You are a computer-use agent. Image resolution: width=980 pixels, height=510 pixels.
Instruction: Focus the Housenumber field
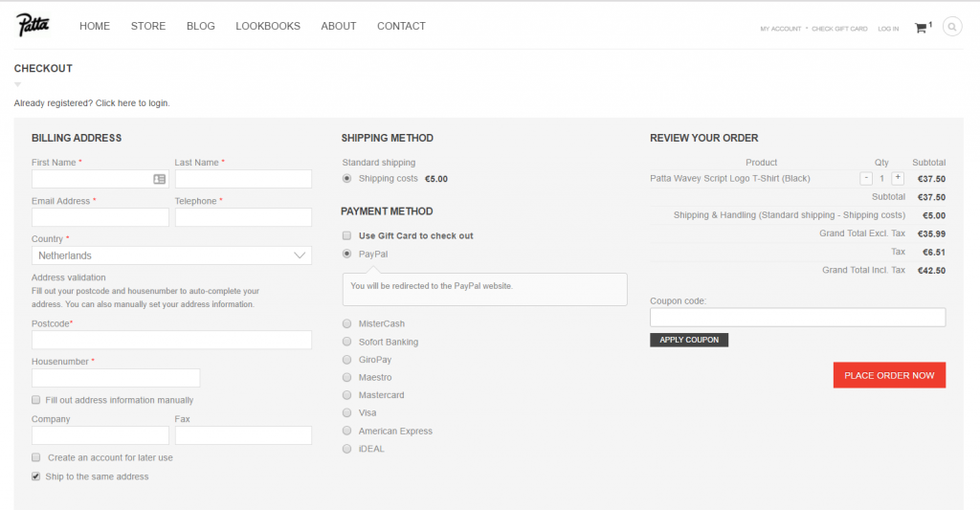click(116, 378)
